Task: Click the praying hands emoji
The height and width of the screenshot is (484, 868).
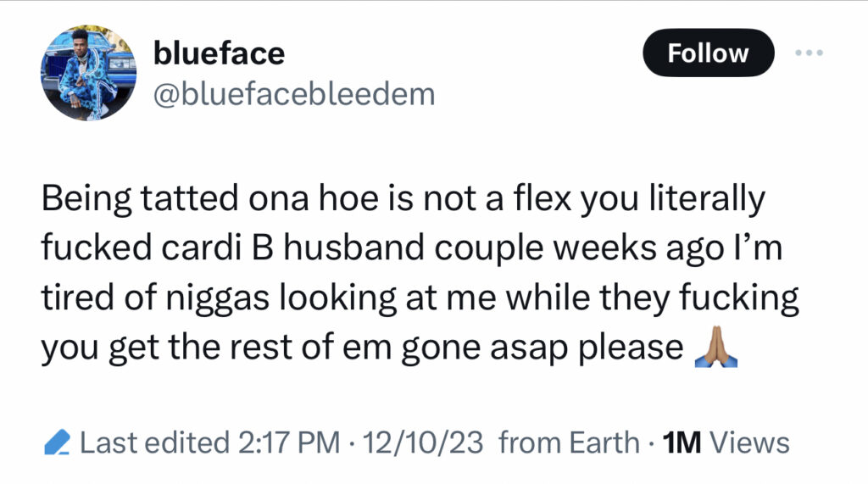Action: (x=716, y=347)
